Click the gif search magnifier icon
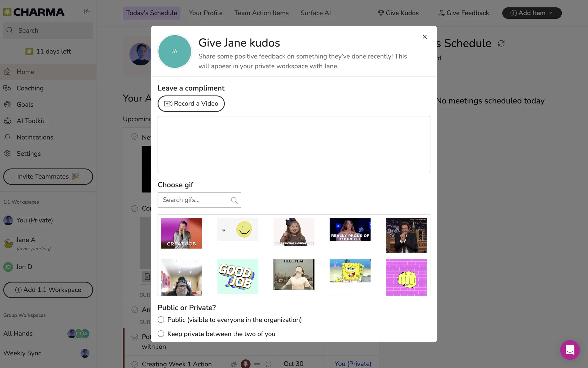The width and height of the screenshot is (588, 368). (234, 200)
